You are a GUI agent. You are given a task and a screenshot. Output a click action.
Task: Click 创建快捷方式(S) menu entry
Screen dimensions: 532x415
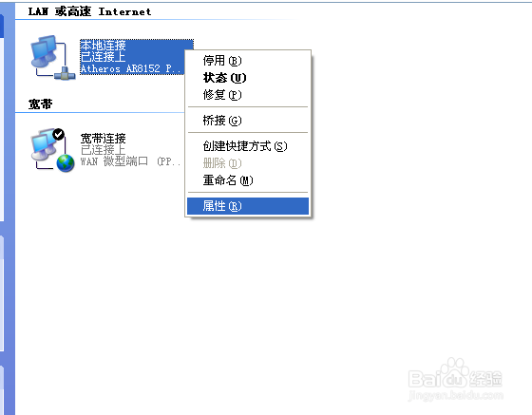click(248, 146)
